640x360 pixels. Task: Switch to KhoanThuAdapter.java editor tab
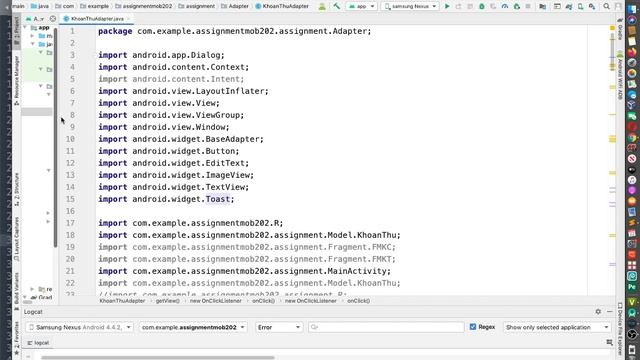97,19
